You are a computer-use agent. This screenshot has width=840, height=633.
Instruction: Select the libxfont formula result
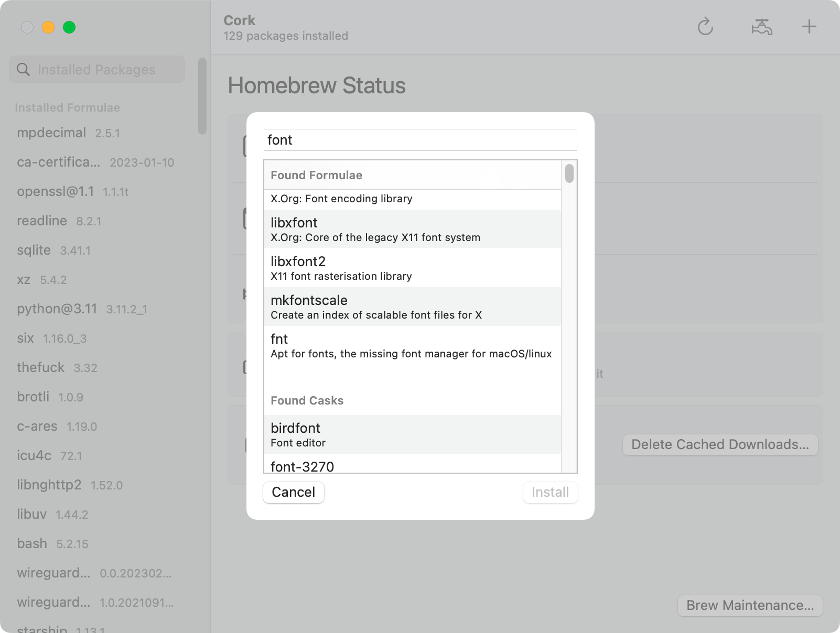pyautogui.click(x=367, y=229)
